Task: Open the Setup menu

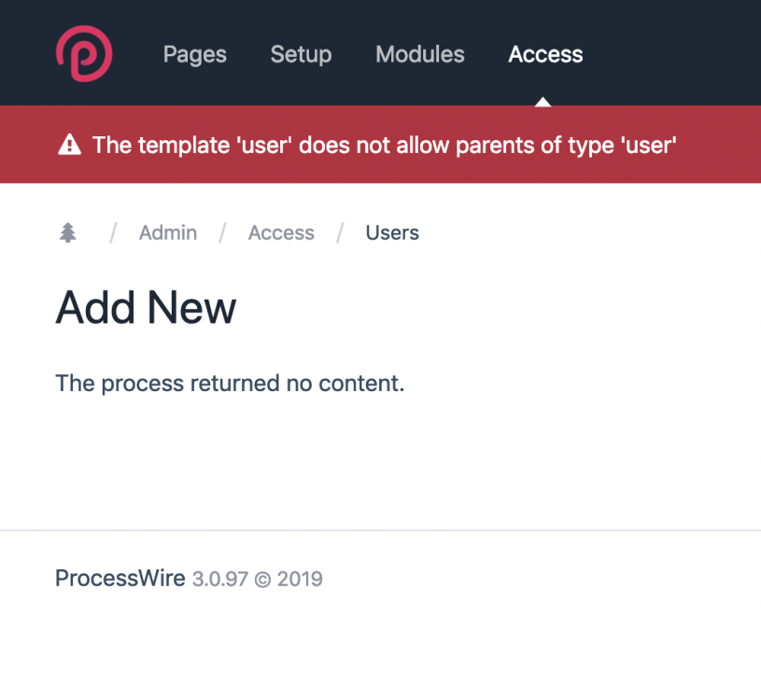Action: (x=301, y=54)
